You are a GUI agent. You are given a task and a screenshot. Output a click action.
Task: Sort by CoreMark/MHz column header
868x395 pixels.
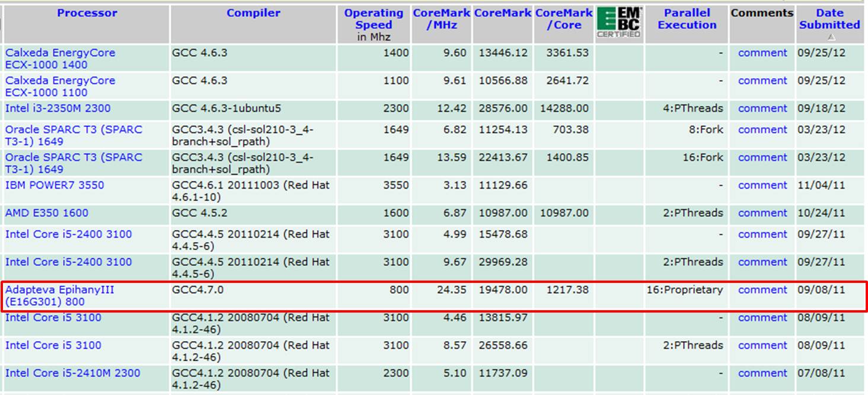click(441, 19)
